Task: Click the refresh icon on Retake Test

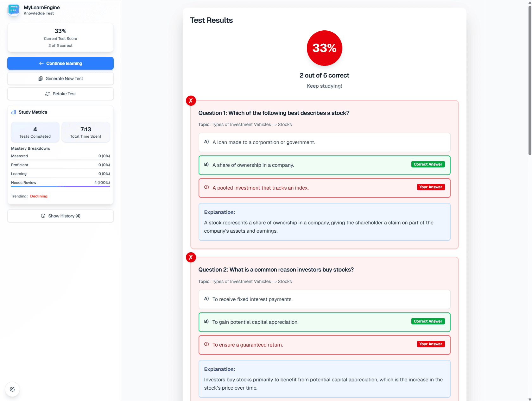Action: tap(47, 94)
